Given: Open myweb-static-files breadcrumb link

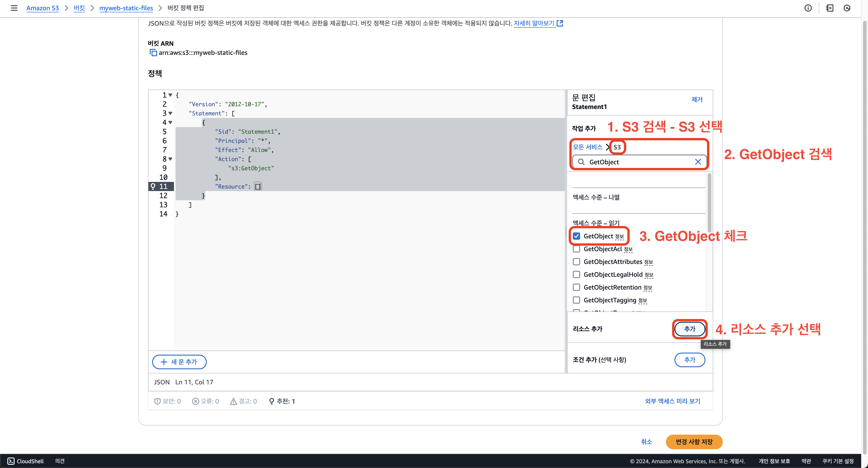Looking at the screenshot, I should click(x=126, y=8).
